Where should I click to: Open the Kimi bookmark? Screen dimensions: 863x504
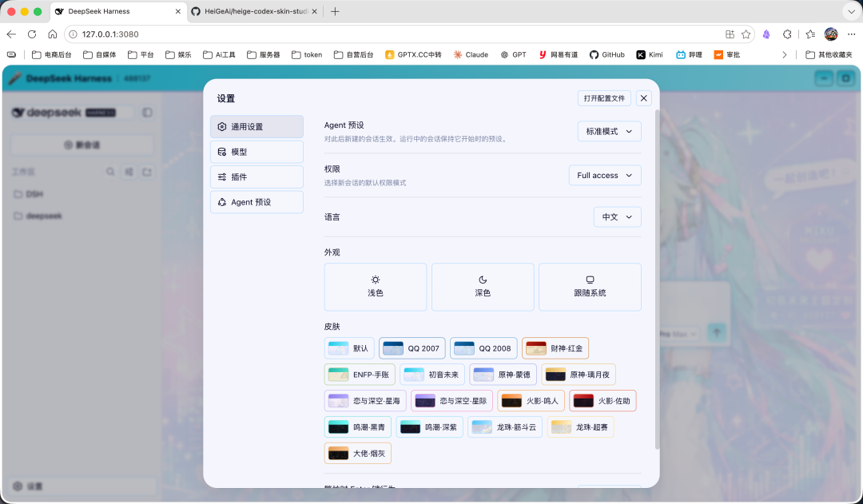[650, 54]
